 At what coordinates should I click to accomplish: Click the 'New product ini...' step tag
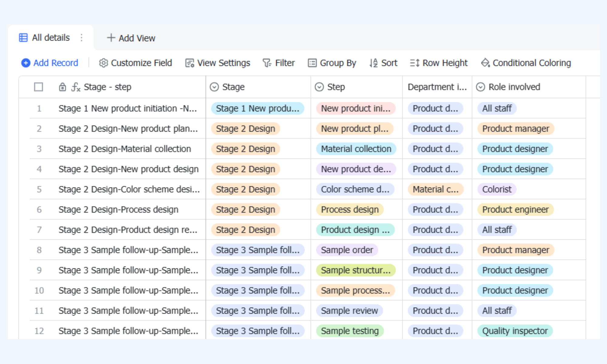356,108
